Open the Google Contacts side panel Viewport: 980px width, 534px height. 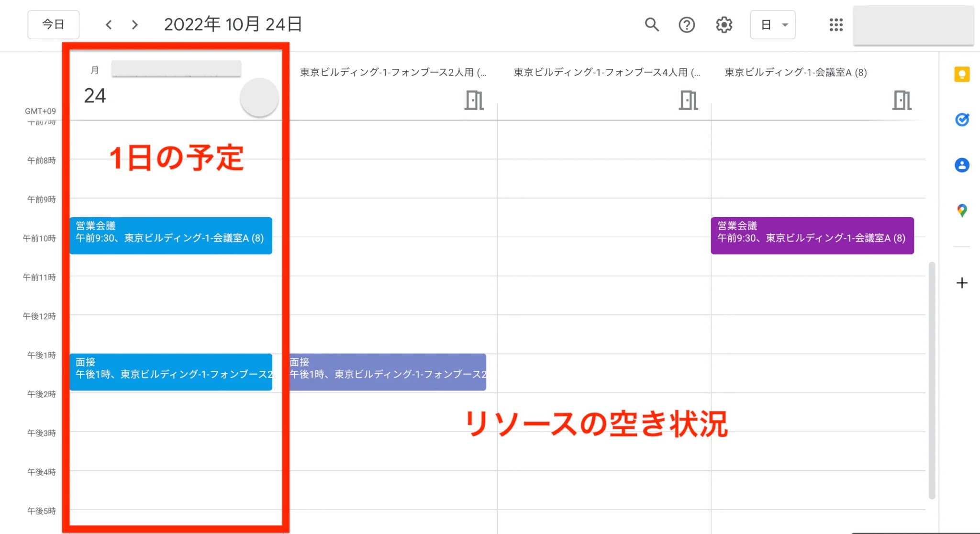pos(962,165)
